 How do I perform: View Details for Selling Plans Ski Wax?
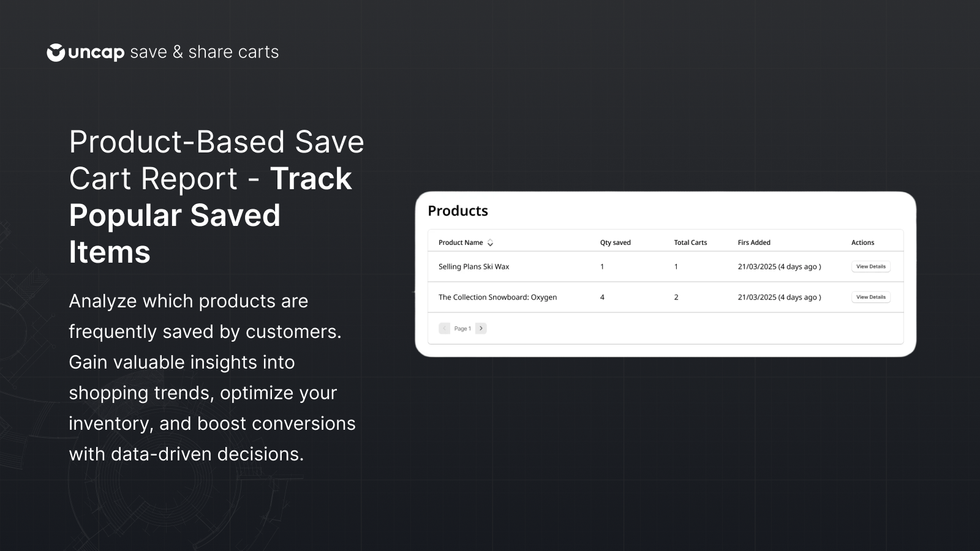point(871,267)
